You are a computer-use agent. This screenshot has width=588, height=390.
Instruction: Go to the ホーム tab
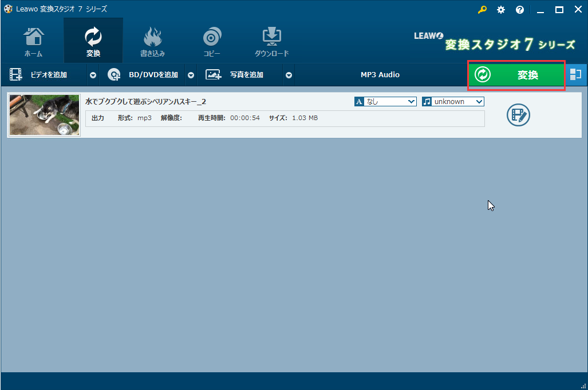[33, 42]
